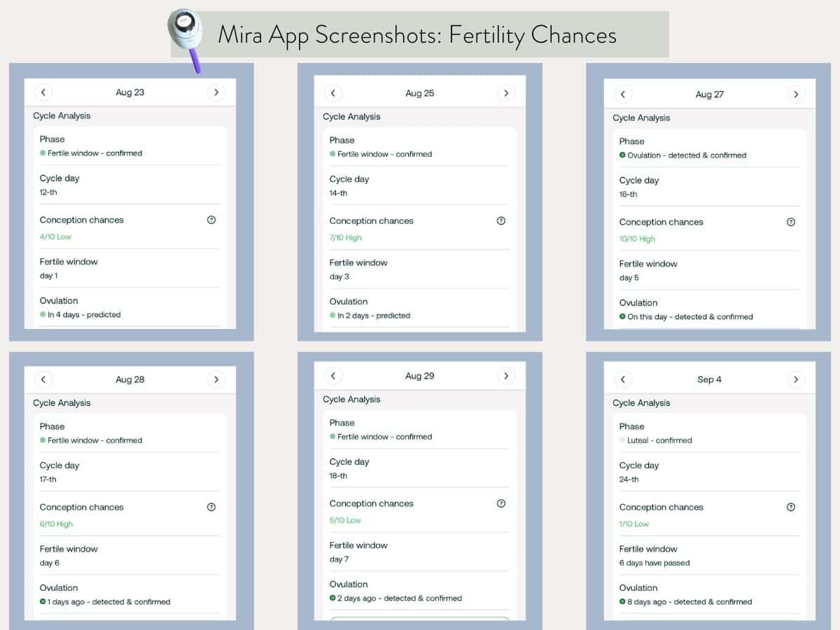This screenshot has height=630, width=840.
Task: Advance to the next day from Aug 25
Action: (506, 92)
